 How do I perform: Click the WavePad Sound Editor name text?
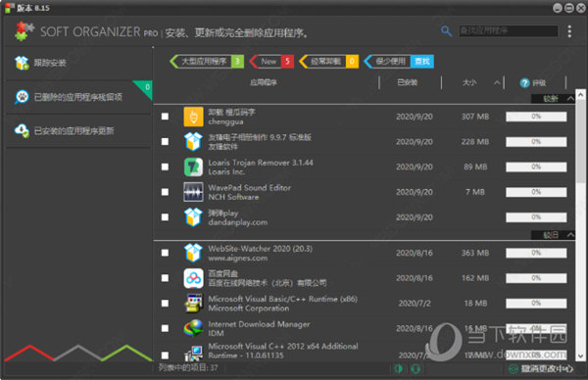249,187
